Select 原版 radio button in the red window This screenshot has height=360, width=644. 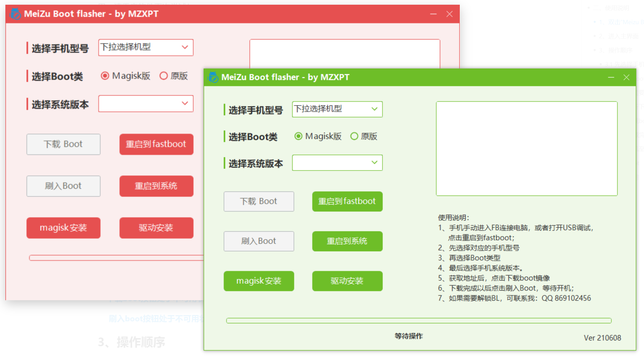pyautogui.click(x=173, y=76)
